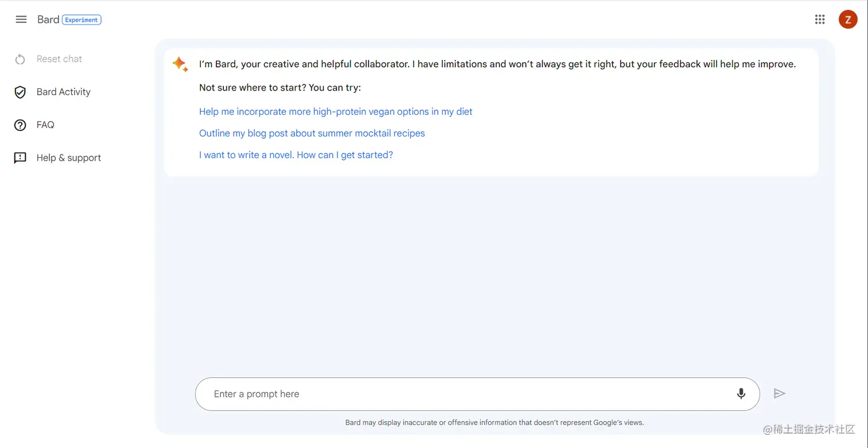The image size is (868, 448).
Task: Click the Bard logo text
Action: coord(48,20)
